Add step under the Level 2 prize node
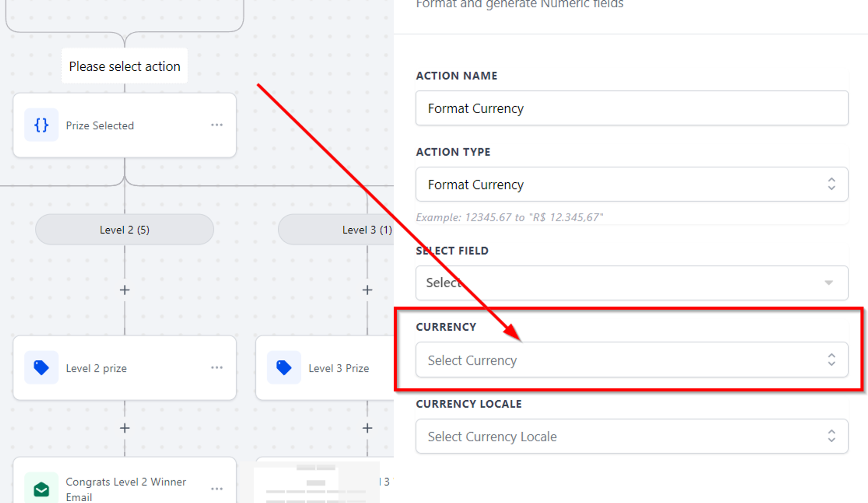The height and width of the screenshot is (503, 868). click(x=125, y=428)
